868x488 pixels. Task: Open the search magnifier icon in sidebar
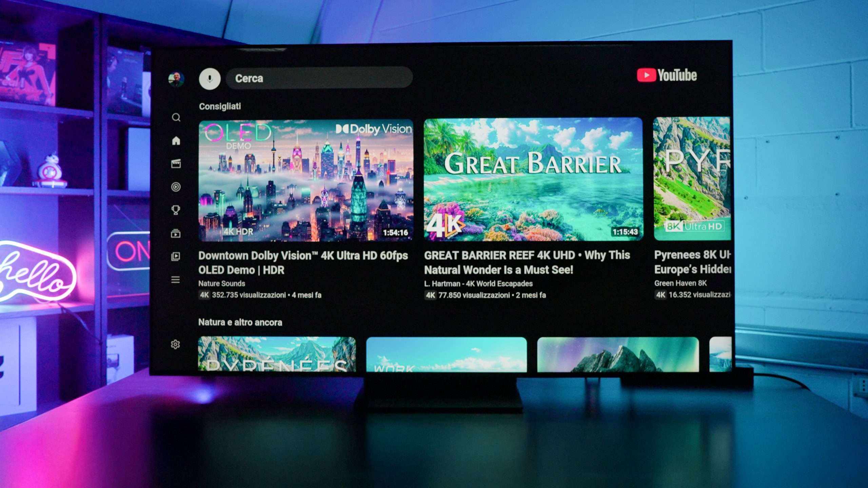pos(176,117)
